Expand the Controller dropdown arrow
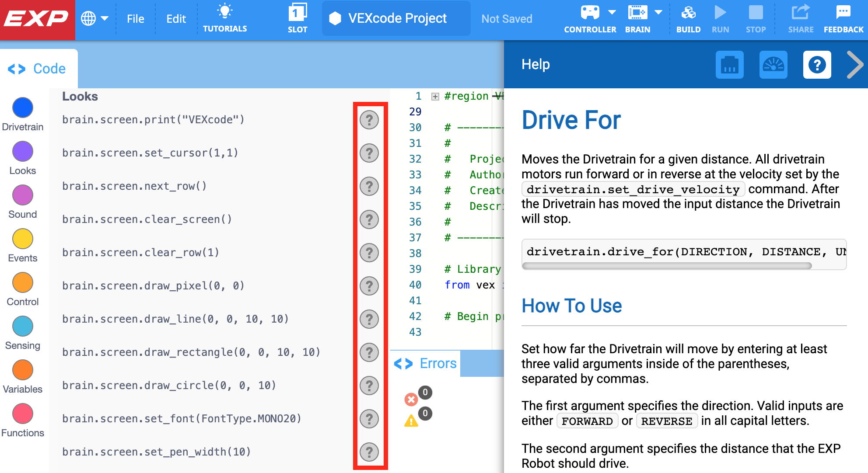This screenshot has height=473, width=868. tap(612, 12)
